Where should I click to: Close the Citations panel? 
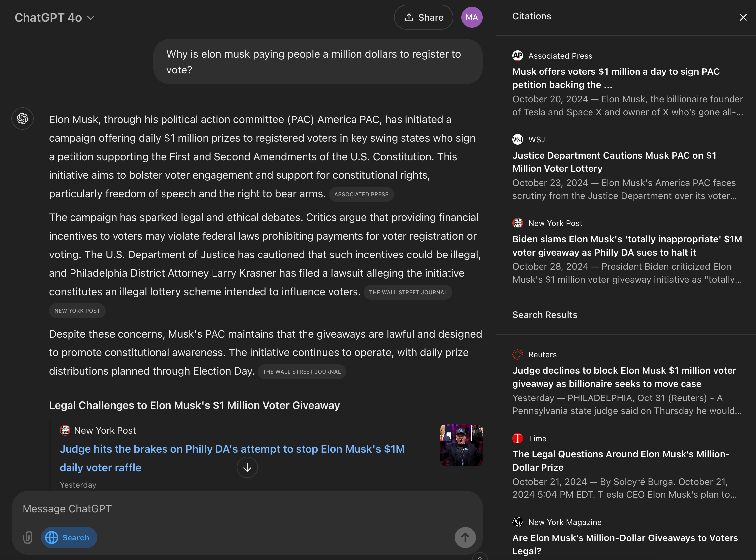click(743, 17)
